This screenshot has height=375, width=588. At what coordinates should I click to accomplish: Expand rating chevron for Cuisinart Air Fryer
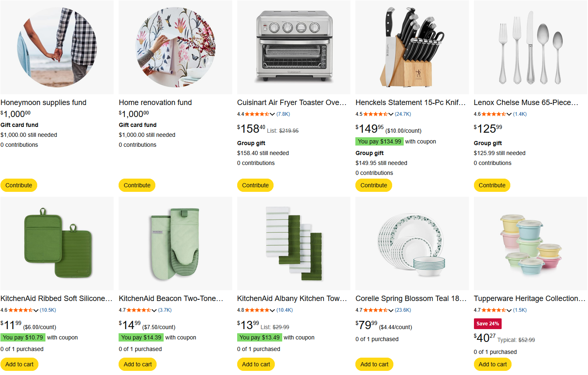[x=272, y=114]
